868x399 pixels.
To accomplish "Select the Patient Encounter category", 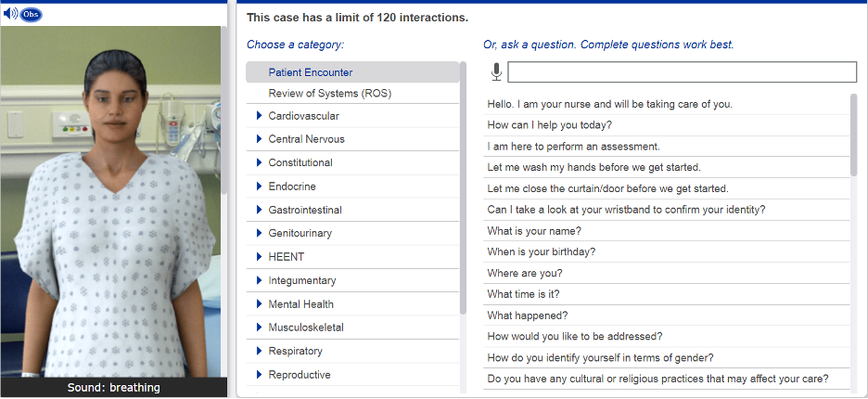I will [311, 72].
